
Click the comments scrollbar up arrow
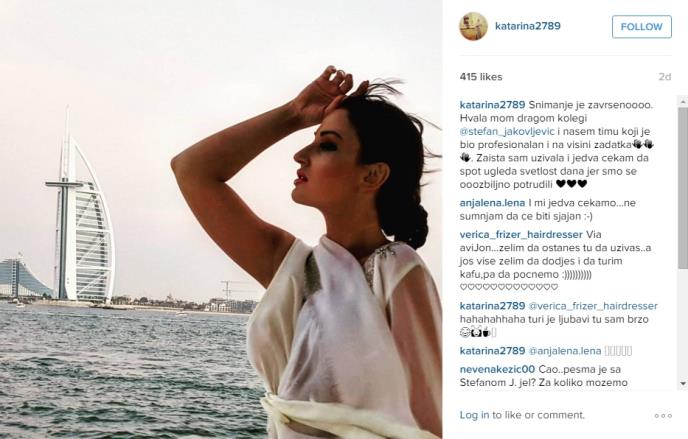(x=683, y=101)
